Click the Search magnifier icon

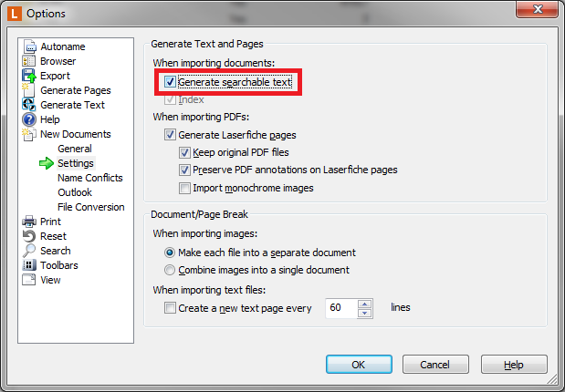pyautogui.click(x=29, y=251)
